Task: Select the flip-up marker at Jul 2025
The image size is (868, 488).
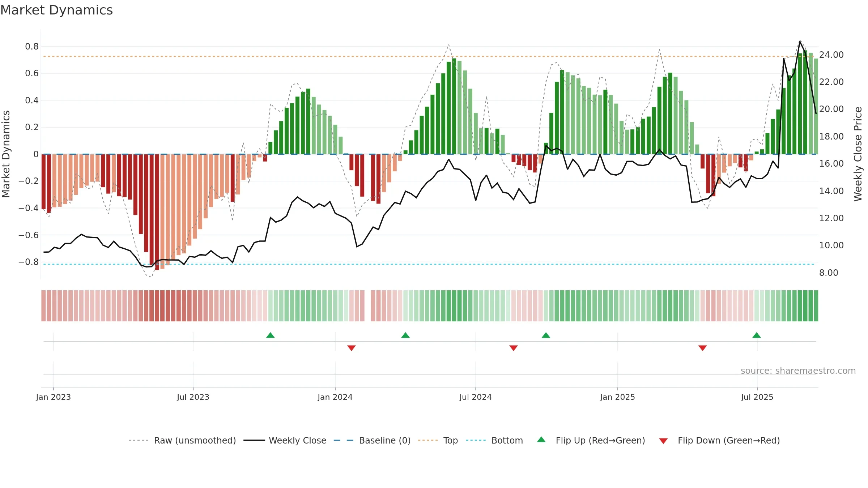Action: [757, 335]
